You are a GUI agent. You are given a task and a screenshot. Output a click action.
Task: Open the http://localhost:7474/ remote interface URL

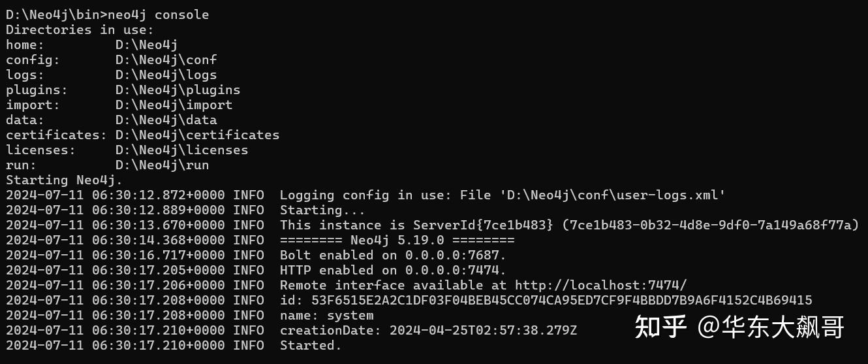pos(600,285)
